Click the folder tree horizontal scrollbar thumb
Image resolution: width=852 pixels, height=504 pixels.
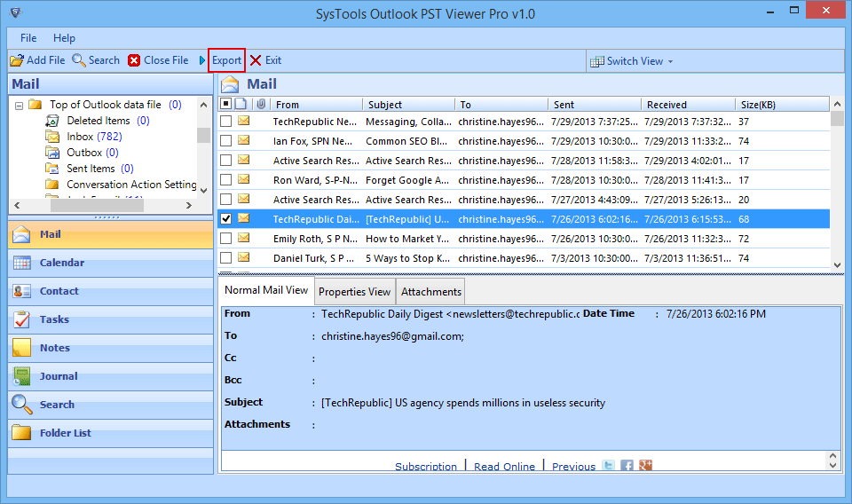pyautogui.click(x=97, y=205)
